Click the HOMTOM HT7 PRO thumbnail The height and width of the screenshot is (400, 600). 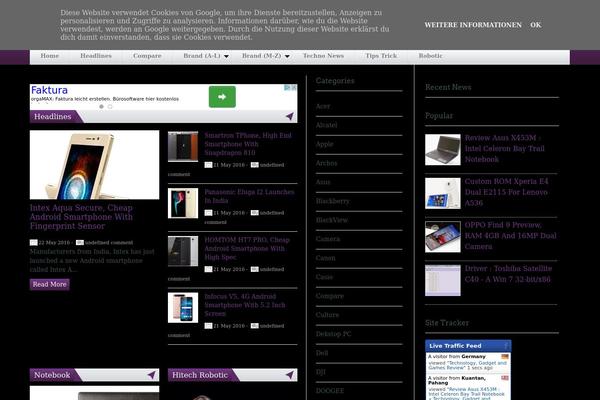(183, 251)
